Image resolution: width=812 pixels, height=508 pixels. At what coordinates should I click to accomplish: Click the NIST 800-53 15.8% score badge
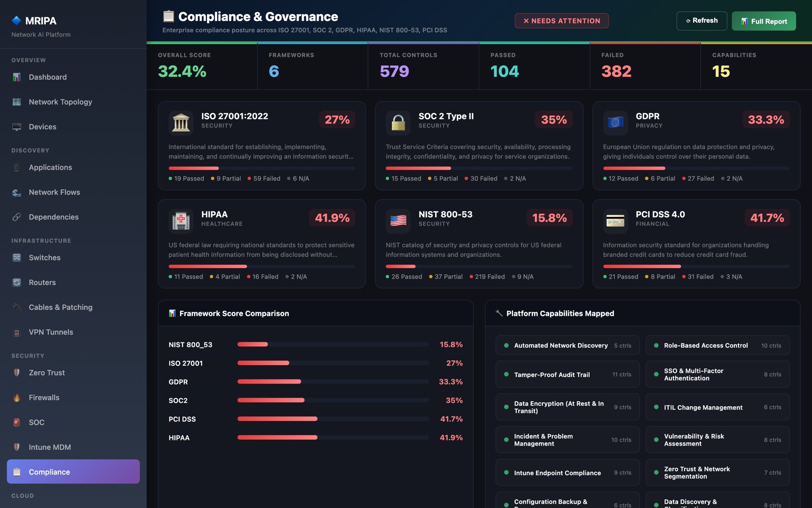coord(549,218)
